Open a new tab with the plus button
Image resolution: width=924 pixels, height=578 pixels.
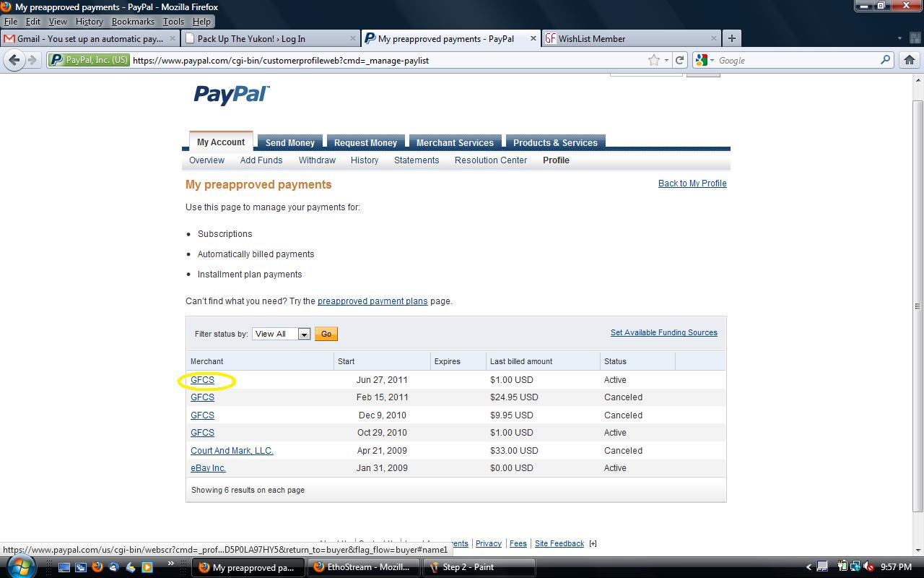(x=731, y=38)
